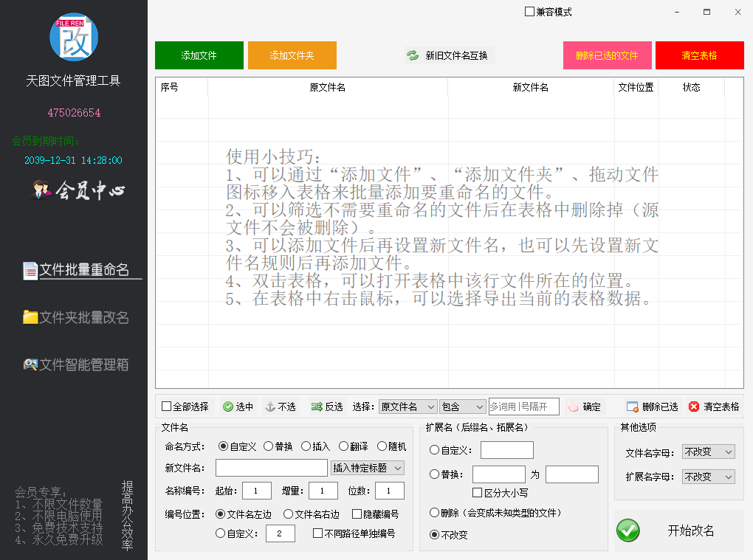Choose 文件名左边 numbering position
This screenshot has height=560, width=753.
coord(220,514)
